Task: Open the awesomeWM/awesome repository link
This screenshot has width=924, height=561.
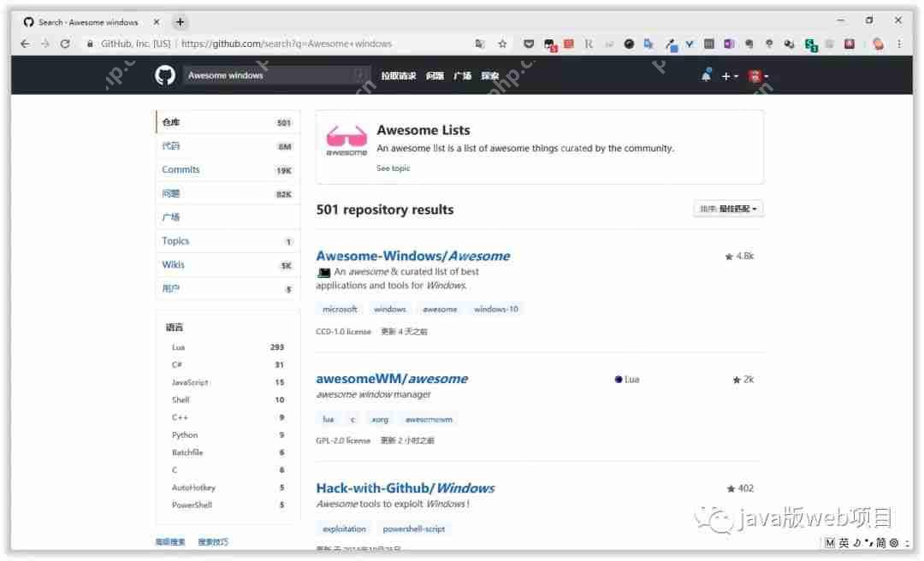Action: click(392, 379)
